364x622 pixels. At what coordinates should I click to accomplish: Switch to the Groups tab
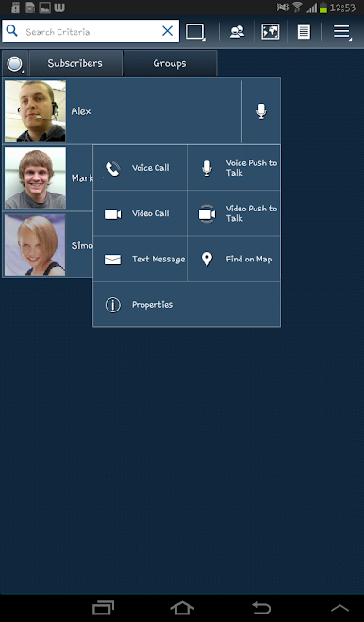pyautogui.click(x=170, y=63)
